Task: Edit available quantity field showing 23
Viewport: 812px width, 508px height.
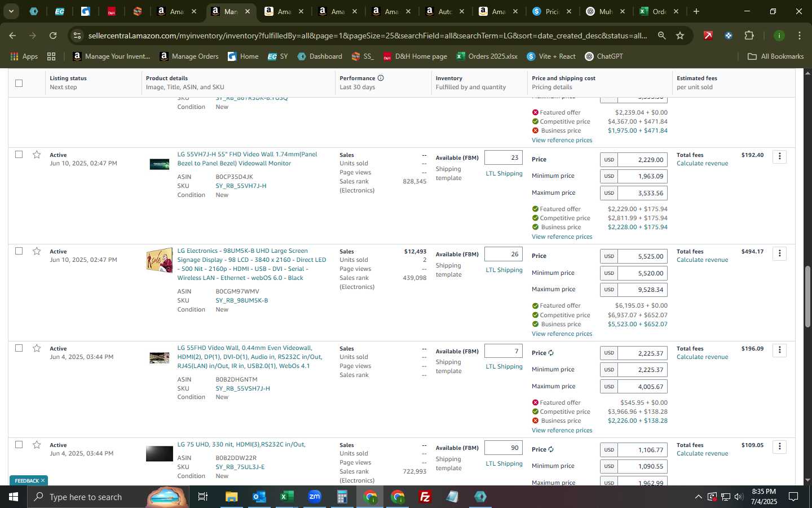Action: [x=504, y=157]
